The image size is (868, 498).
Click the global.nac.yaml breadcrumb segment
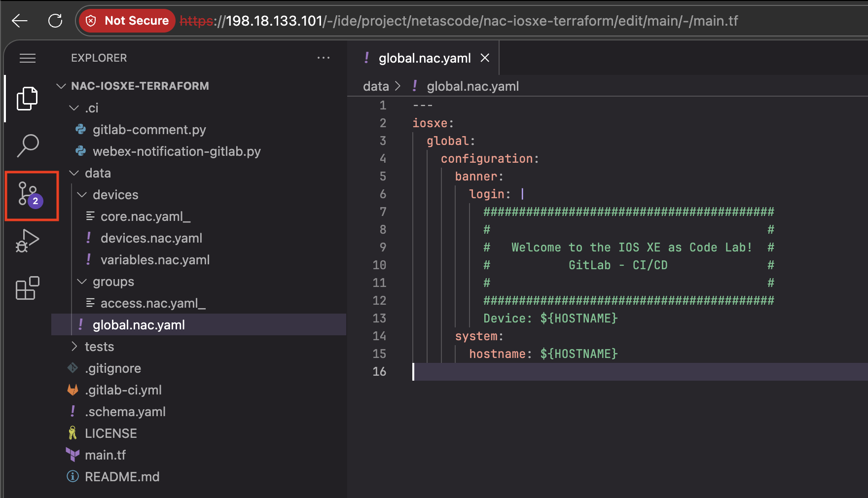click(472, 86)
